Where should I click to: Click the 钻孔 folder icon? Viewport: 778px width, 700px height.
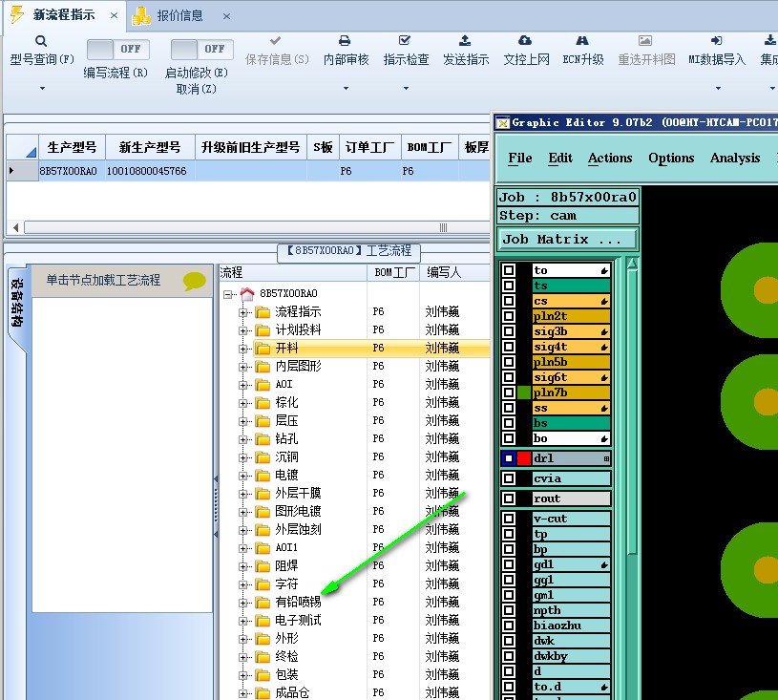click(x=263, y=439)
